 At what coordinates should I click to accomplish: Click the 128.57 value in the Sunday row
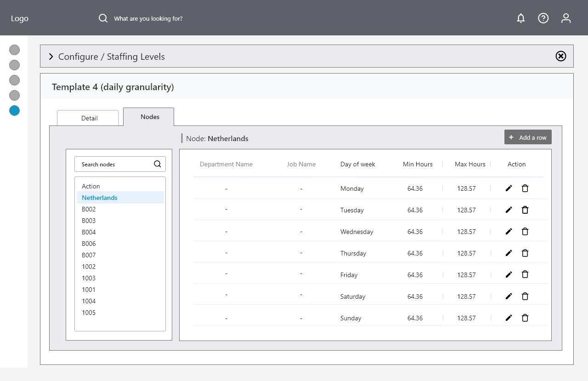point(466,318)
